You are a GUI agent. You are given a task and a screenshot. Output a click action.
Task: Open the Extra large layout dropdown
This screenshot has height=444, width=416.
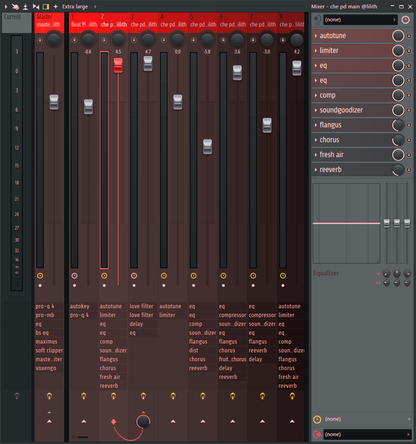click(x=75, y=6)
